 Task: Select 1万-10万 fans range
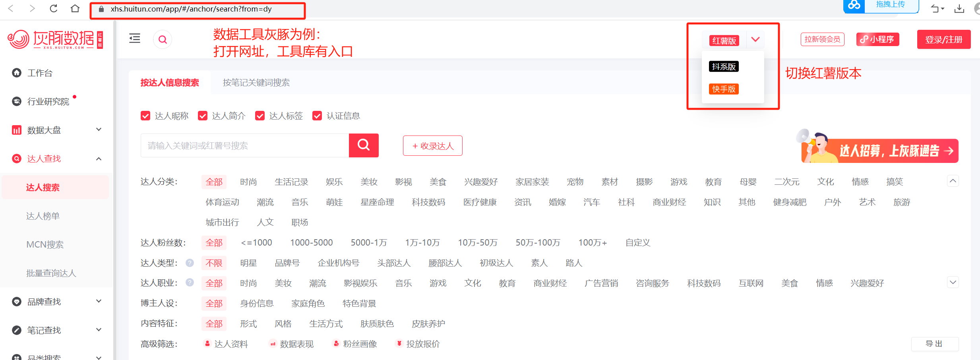(422, 242)
